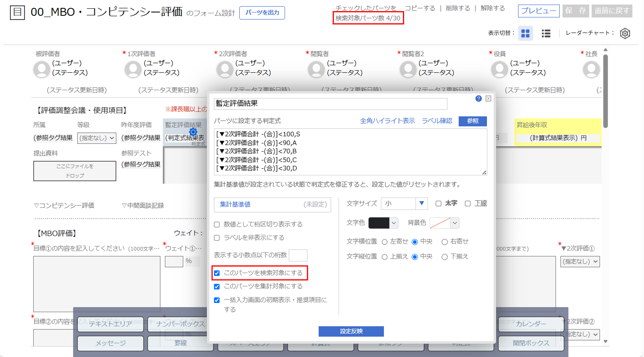Click the 参照 button in dialog
Image resolution: width=644 pixels, height=357 pixels.
coord(472,121)
